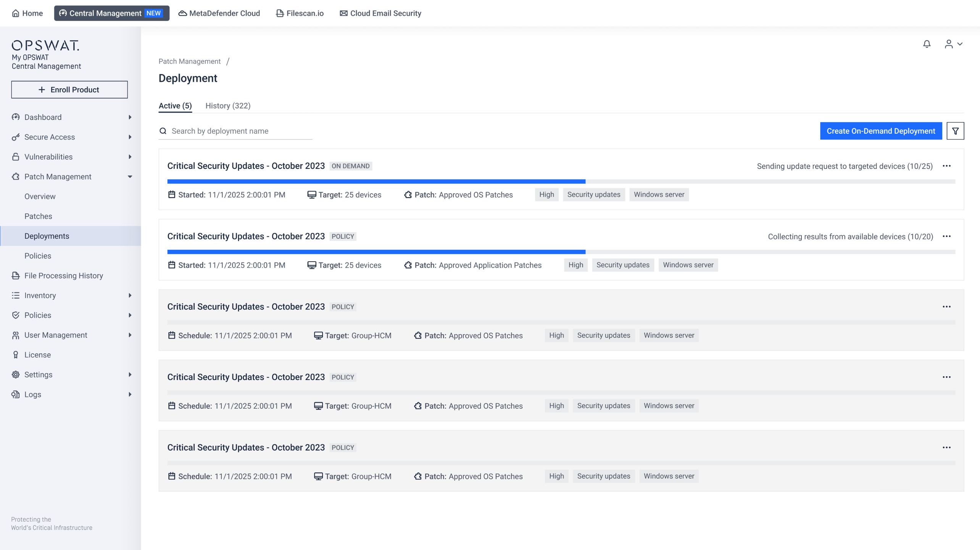Click the search magnifier icon
The height and width of the screenshot is (550, 980).
coord(163,131)
